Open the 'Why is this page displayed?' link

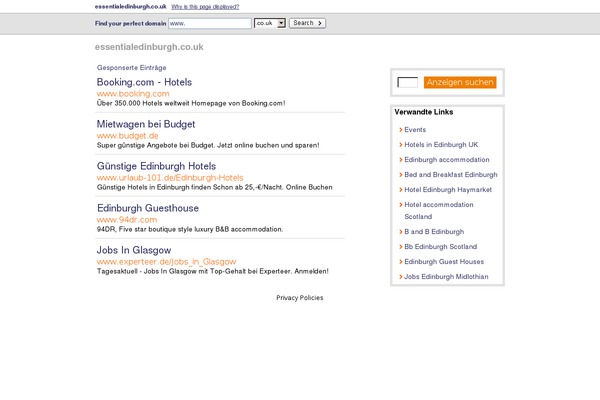(x=205, y=7)
